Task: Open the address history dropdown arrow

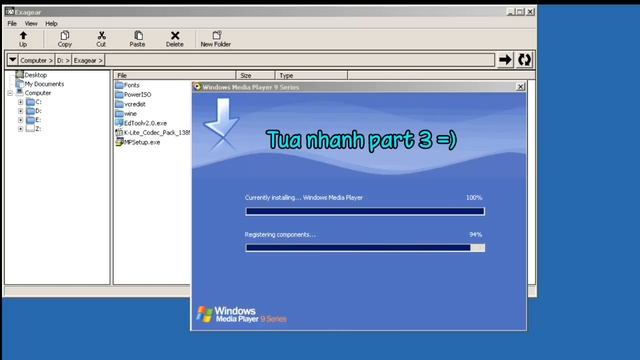Action: pos(13,60)
